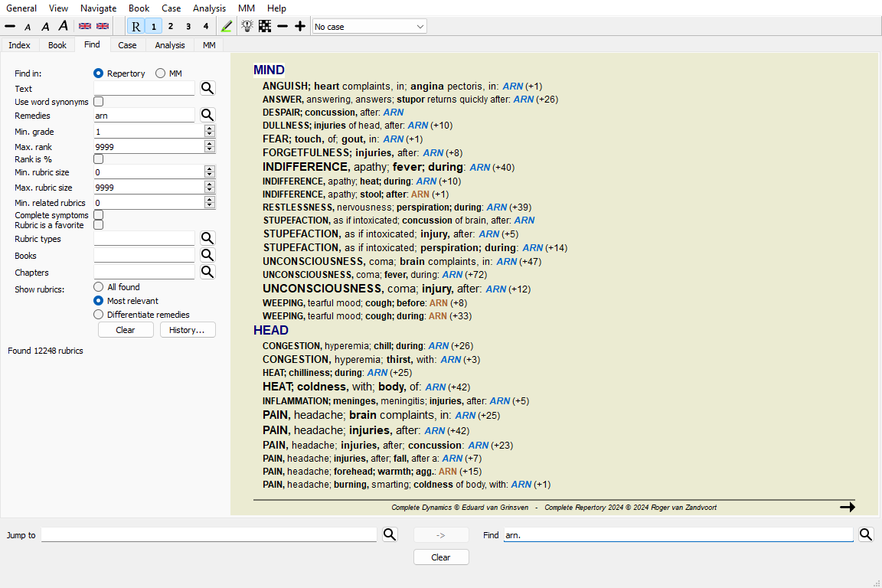Select 'All found' show rubrics option

[x=99, y=287]
